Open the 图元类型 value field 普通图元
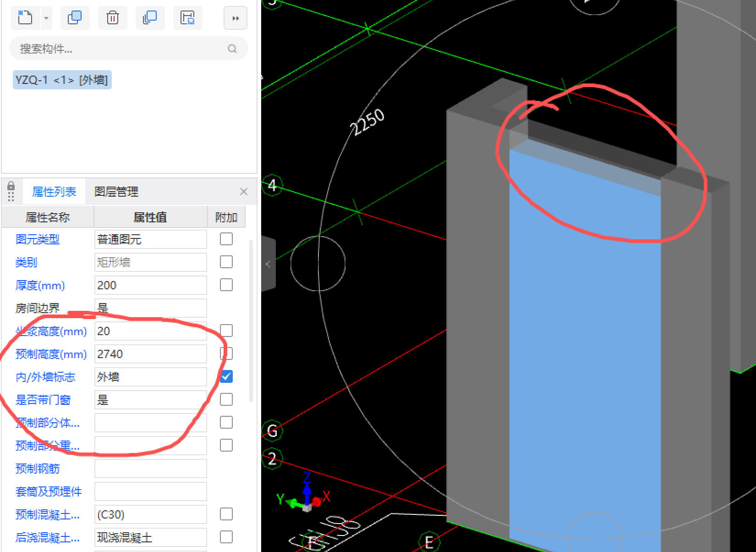 click(151, 239)
